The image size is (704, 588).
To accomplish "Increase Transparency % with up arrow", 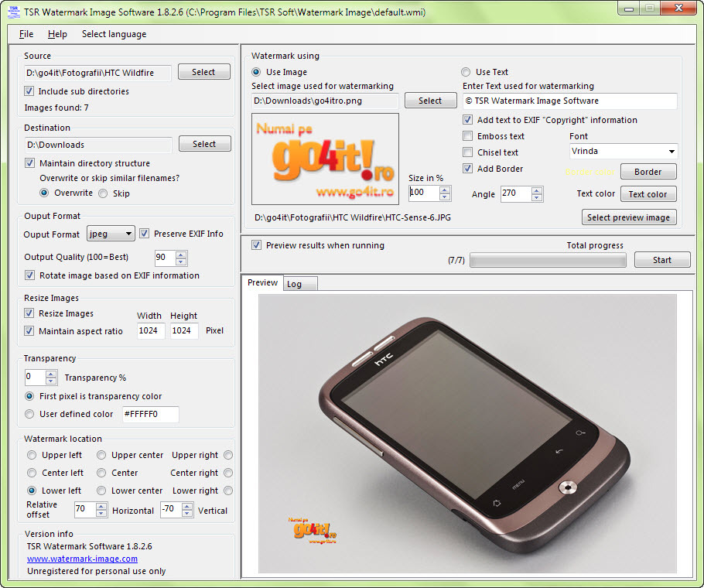I will (51, 374).
